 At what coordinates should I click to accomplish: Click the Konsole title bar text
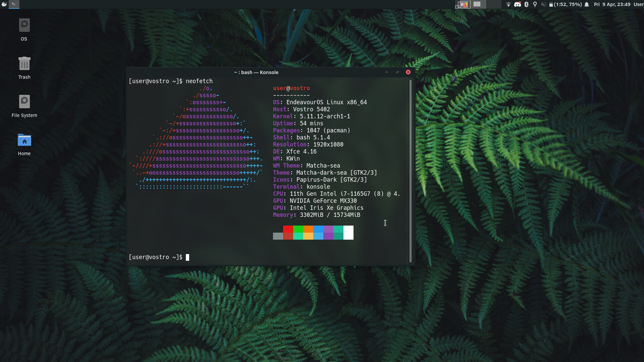(x=256, y=72)
